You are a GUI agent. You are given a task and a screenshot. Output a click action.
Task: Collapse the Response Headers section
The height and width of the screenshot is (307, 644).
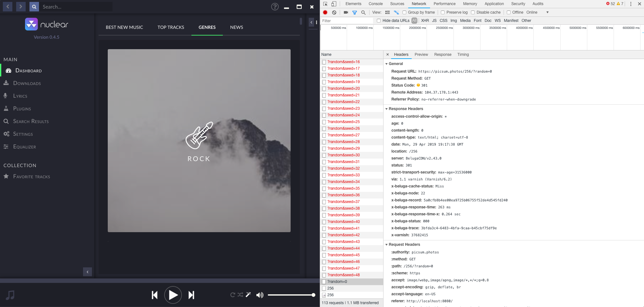[387, 109]
